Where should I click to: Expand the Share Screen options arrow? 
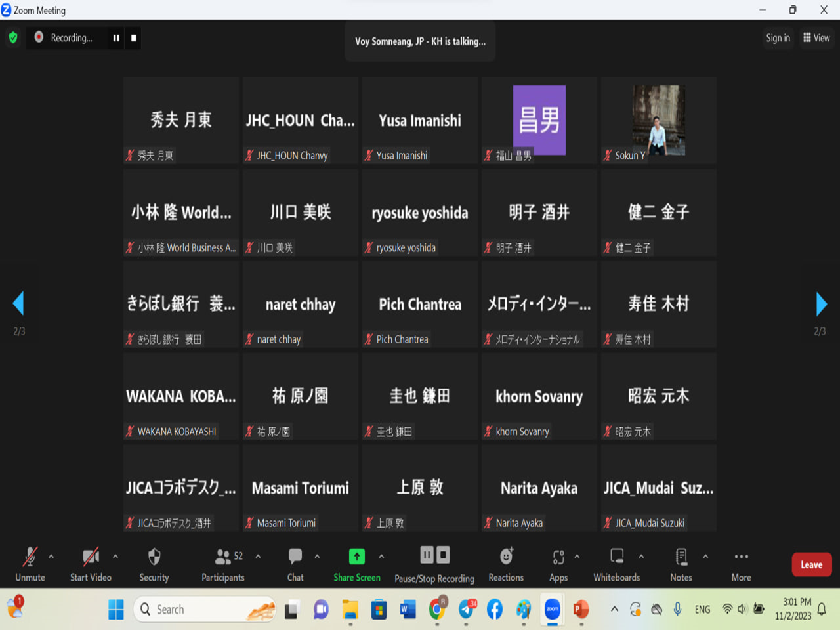[381, 556]
